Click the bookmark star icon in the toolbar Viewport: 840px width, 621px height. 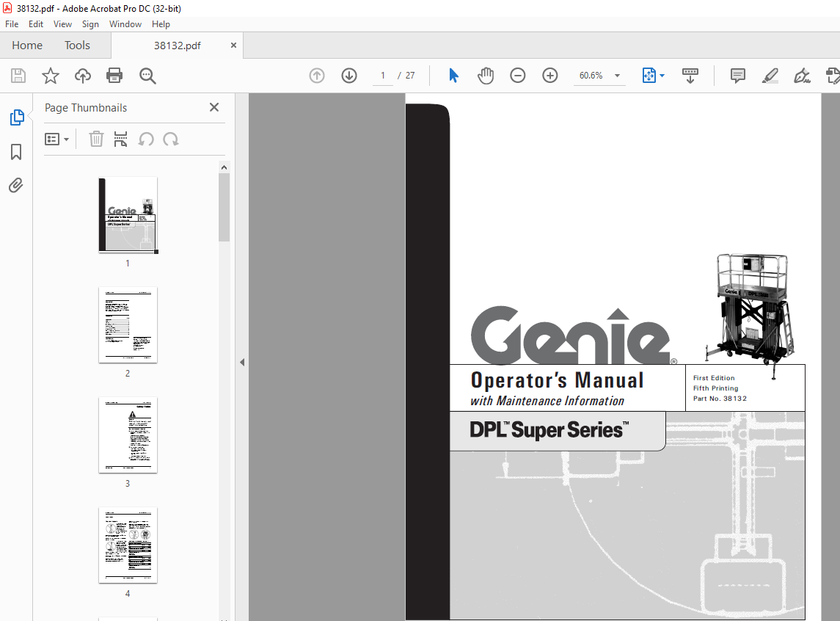click(51, 76)
